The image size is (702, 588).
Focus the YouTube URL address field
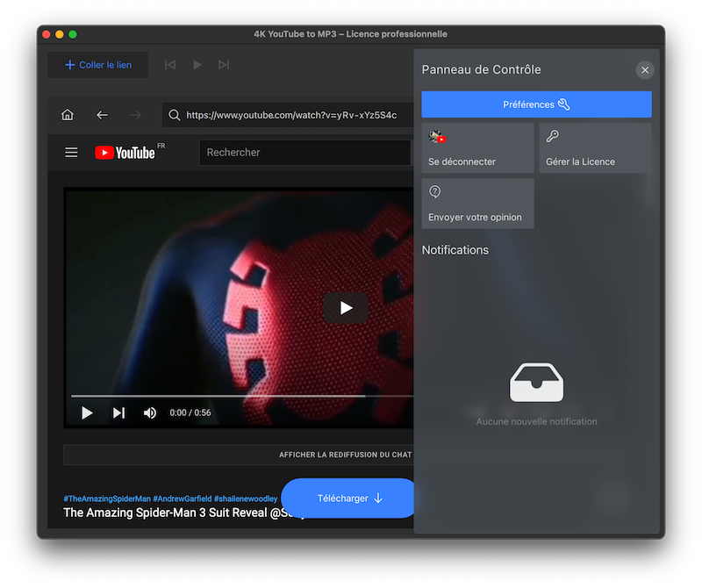tap(288, 115)
